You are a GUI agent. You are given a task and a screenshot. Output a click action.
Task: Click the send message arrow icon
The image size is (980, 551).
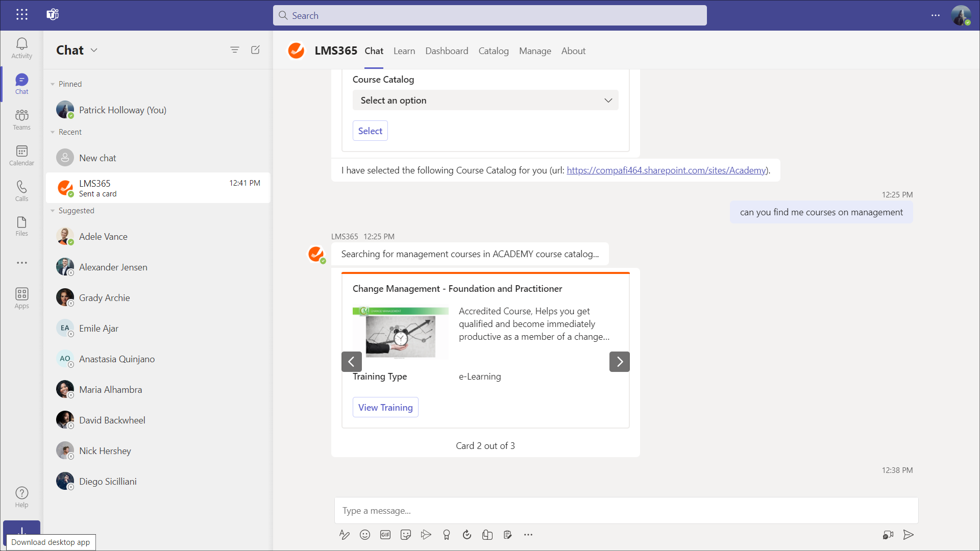coord(908,535)
